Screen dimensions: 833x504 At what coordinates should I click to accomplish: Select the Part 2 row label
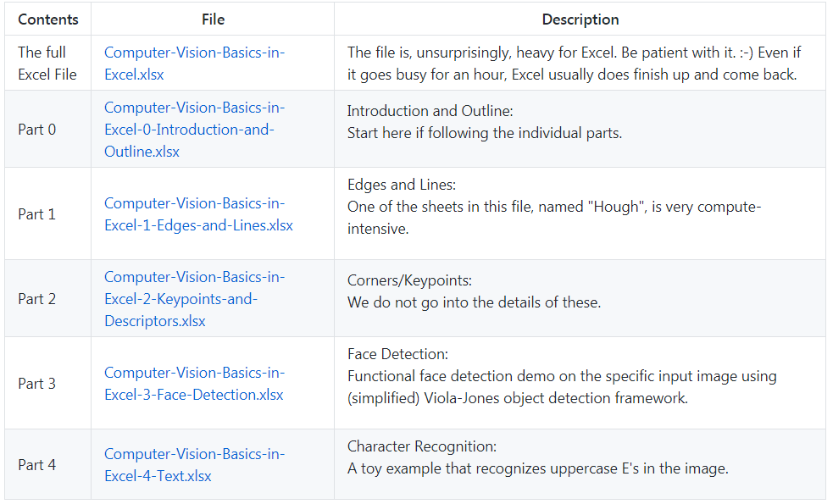pyautogui.click(x=37, y=299)
